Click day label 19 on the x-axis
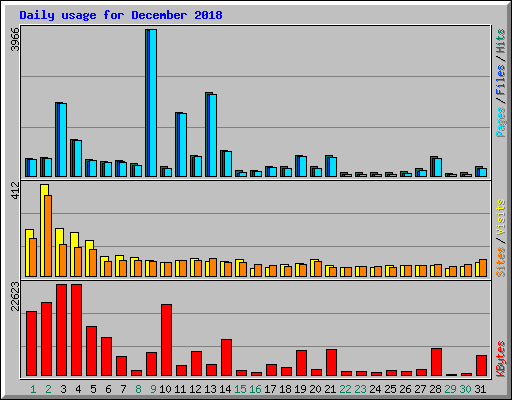 300,389
